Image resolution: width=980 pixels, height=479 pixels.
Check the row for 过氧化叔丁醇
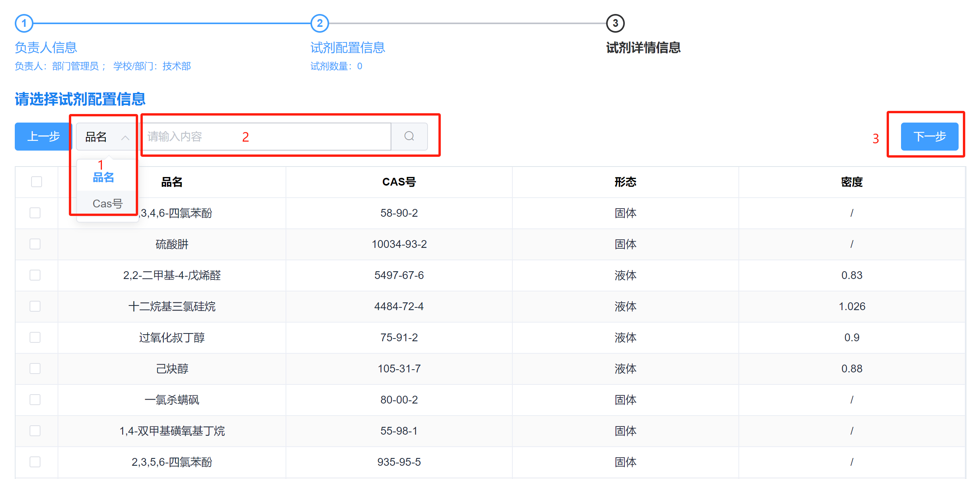pyautogui.click(x=35, y=337)
